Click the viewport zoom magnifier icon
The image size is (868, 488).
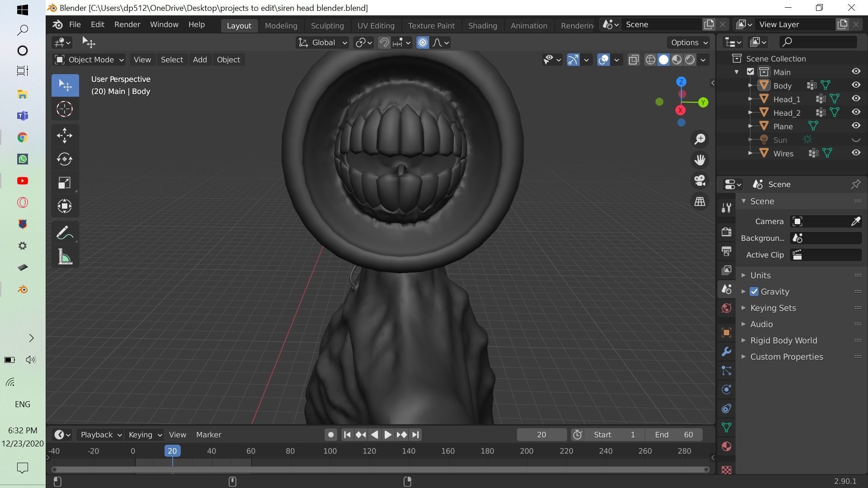point(700,139)
